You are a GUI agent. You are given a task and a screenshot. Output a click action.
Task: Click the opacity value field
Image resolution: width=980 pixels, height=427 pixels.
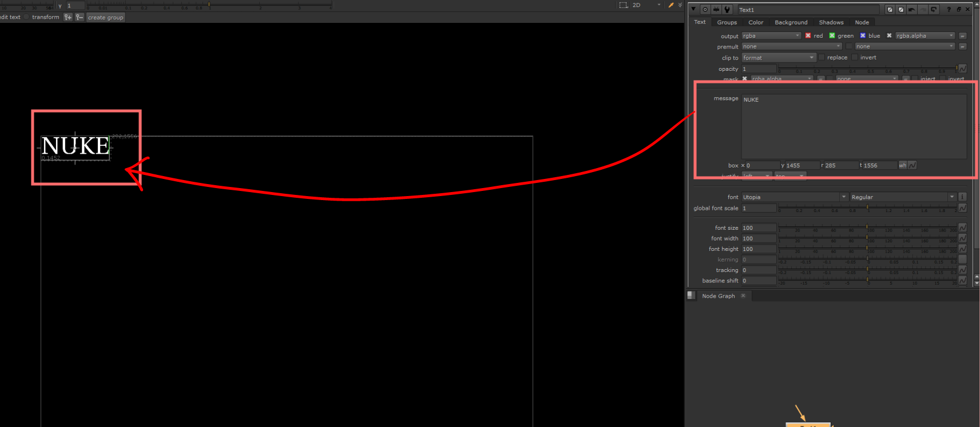point(759,69)
